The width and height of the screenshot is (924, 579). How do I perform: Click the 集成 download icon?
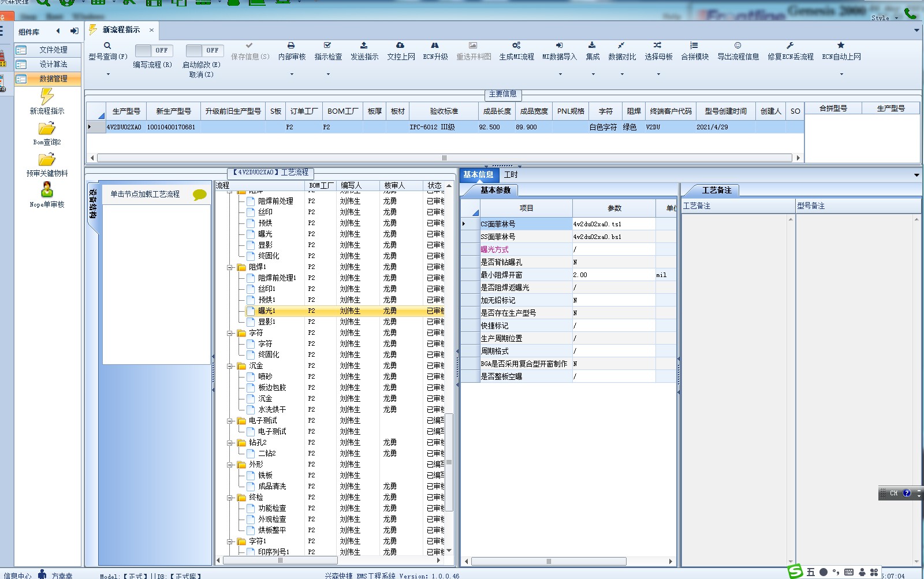tap(592, 45)
